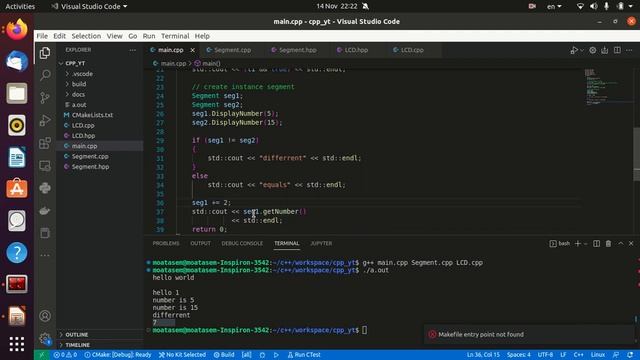Image resolution: width=640 pixels, height=360 pixels.
Task: Open the File menu
Action: 42,36
